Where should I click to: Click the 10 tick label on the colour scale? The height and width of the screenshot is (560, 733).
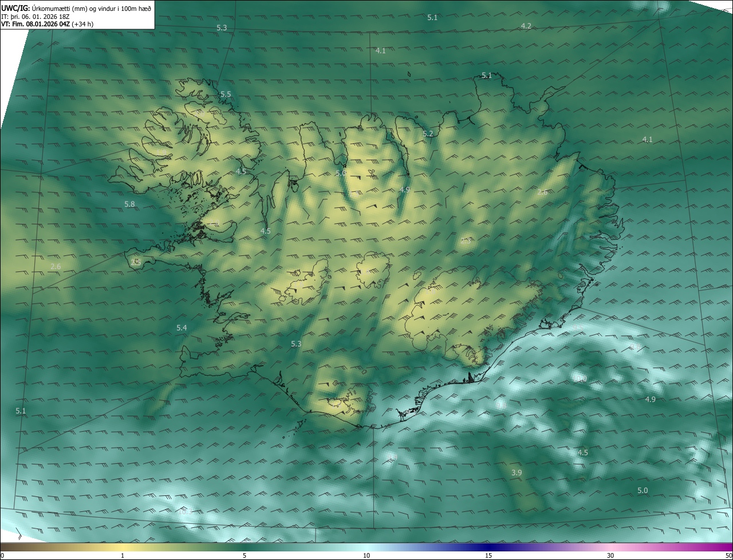point(366,555)
